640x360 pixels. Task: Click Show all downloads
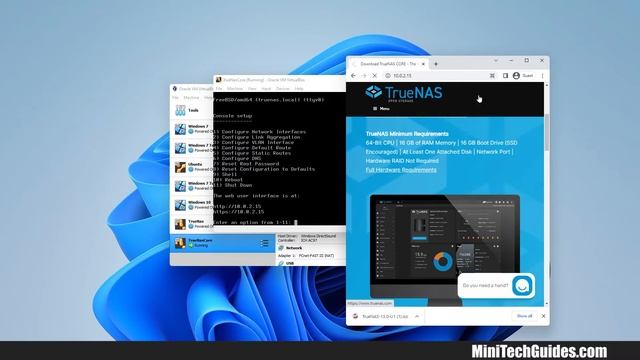coord(524,316)
